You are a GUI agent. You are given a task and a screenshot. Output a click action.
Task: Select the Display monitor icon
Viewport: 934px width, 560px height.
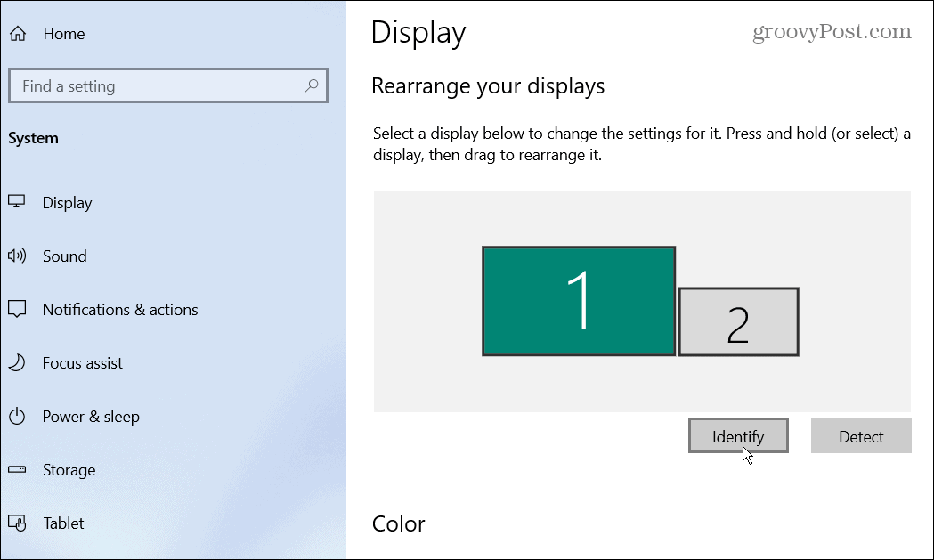[17, 202]
